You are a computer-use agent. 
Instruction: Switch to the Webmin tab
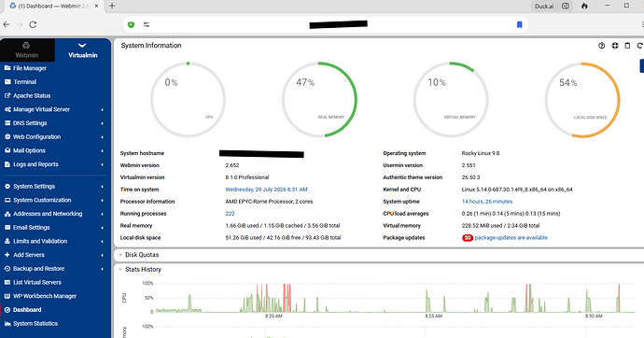pyautogui.click(x=27, y=50)
